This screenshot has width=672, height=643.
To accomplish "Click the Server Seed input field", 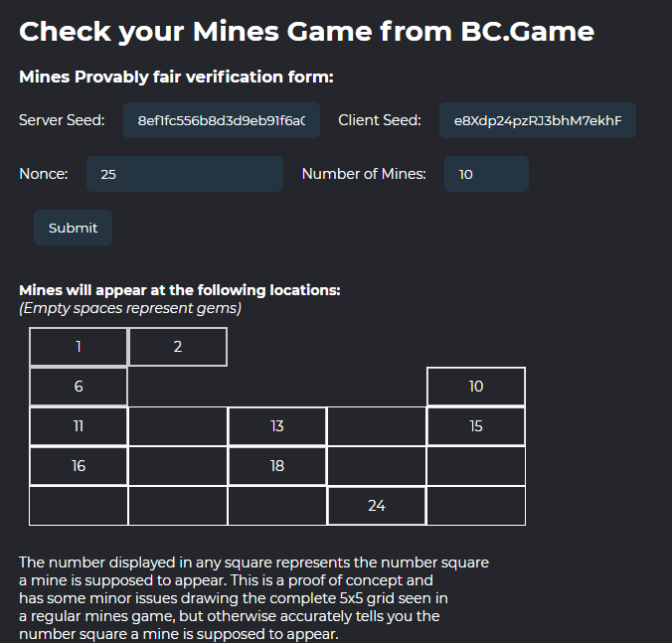I will pos(221,120).
